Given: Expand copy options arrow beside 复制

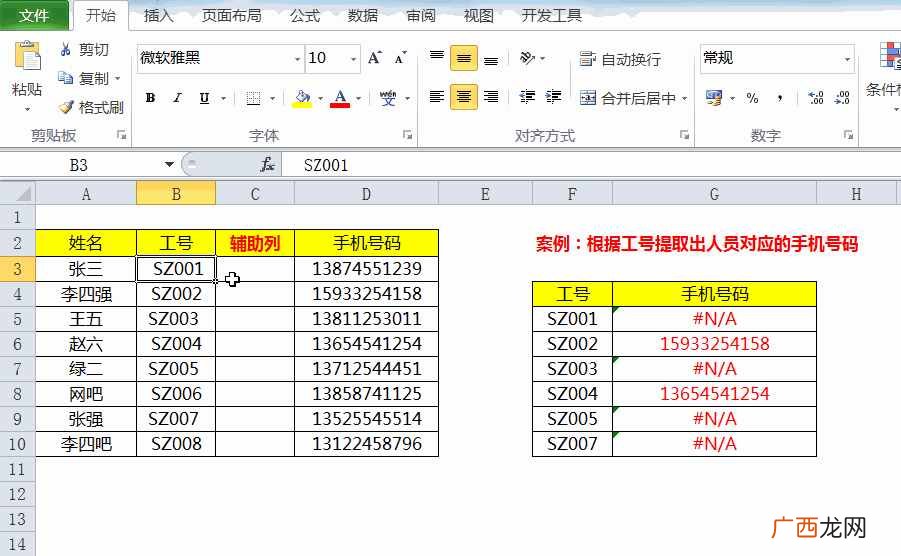Looking at the screenshot, I should point(118,78).
